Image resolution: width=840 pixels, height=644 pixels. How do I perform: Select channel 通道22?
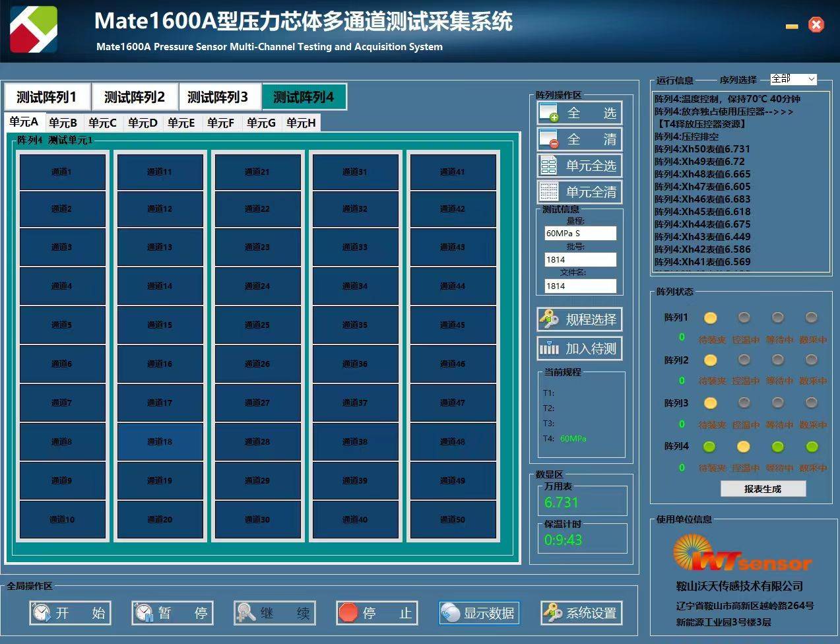click(x=257, y=209)
